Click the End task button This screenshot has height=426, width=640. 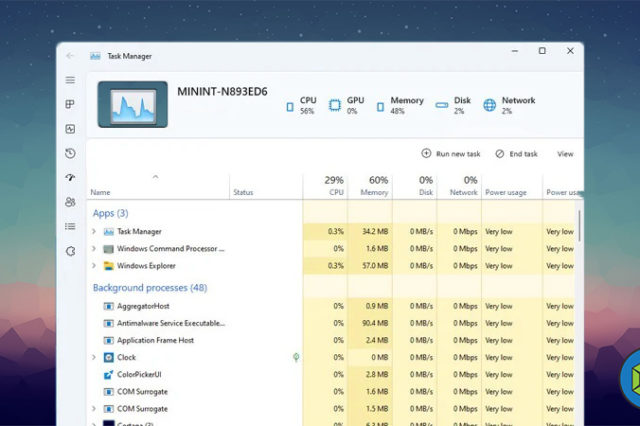pos(516,154)
